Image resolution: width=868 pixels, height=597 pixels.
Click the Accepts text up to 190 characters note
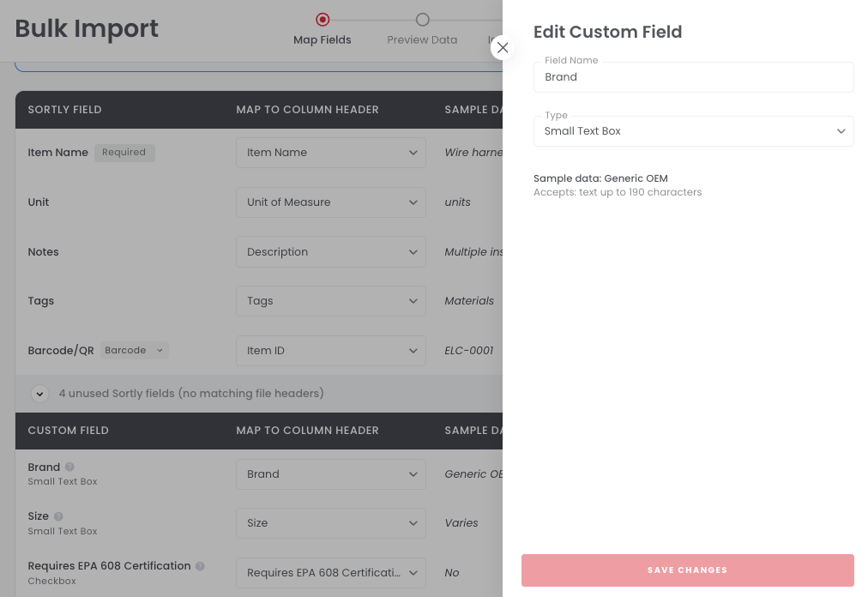618,192
